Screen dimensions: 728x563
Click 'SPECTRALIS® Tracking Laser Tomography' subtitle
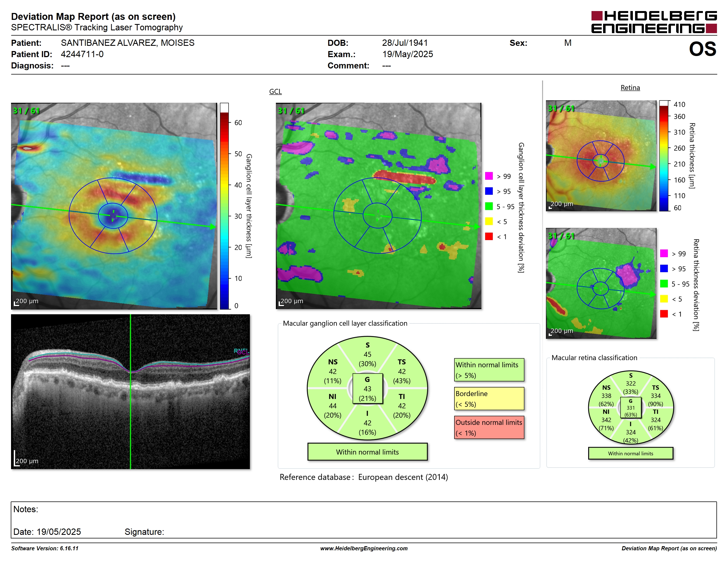tap(97, 27)
